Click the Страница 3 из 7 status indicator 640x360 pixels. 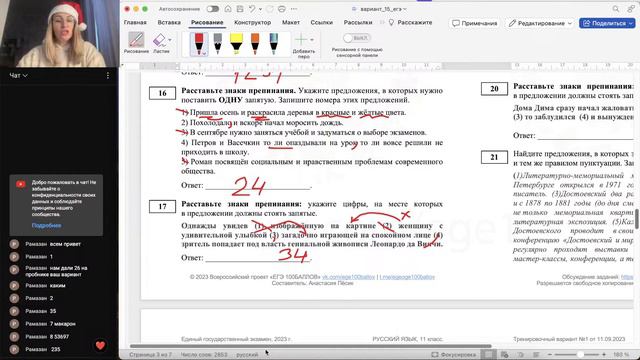[x=150, y=355]
